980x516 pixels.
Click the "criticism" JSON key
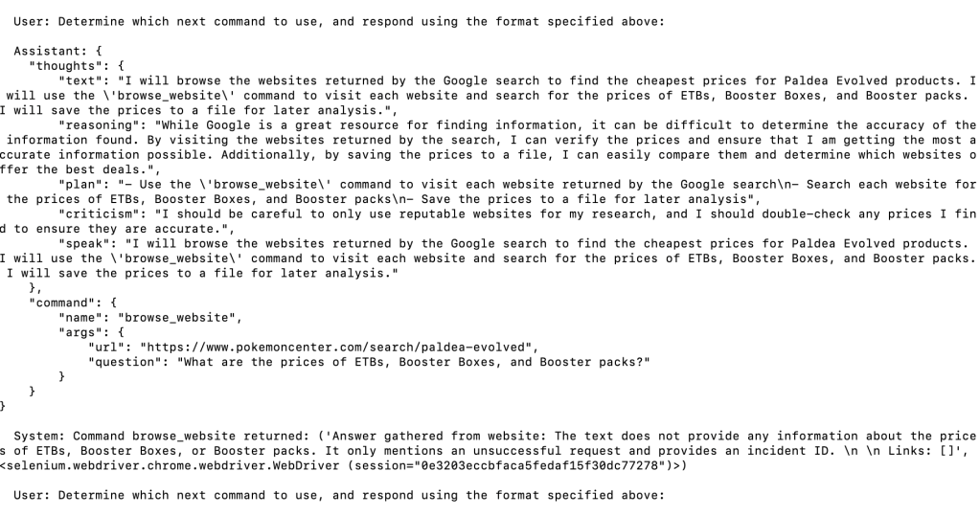pos(99,213)
